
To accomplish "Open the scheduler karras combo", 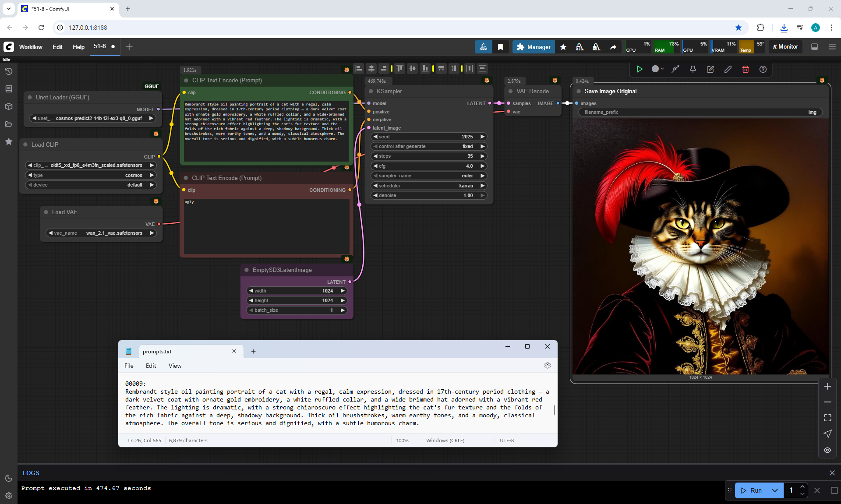I will coord(429,186).
